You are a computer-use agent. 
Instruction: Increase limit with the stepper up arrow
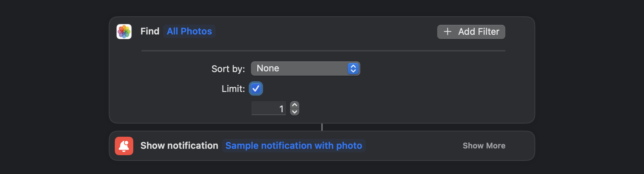pos(295,105)
